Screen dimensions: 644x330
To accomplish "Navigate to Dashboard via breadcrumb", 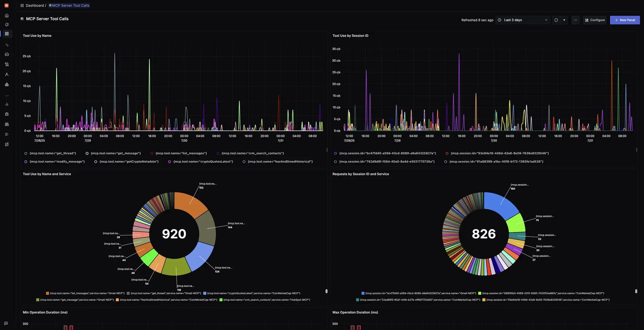I will click(x=35, y=5).
